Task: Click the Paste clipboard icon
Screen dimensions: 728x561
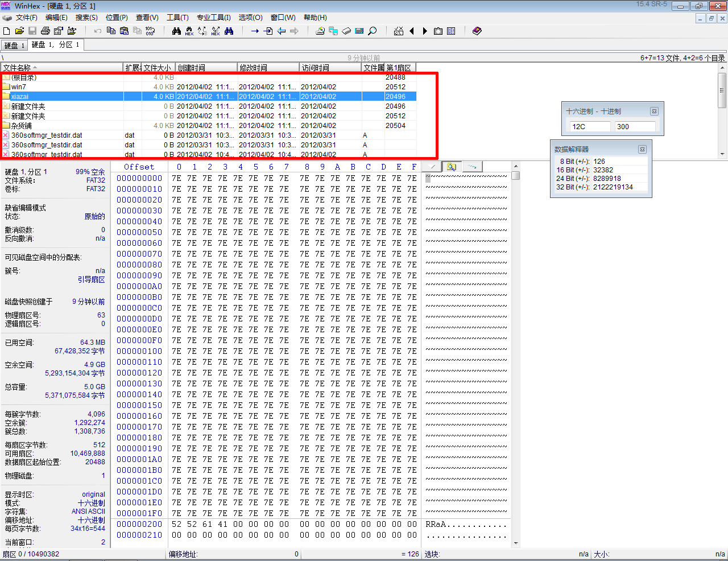Action: tap(124, 31)
